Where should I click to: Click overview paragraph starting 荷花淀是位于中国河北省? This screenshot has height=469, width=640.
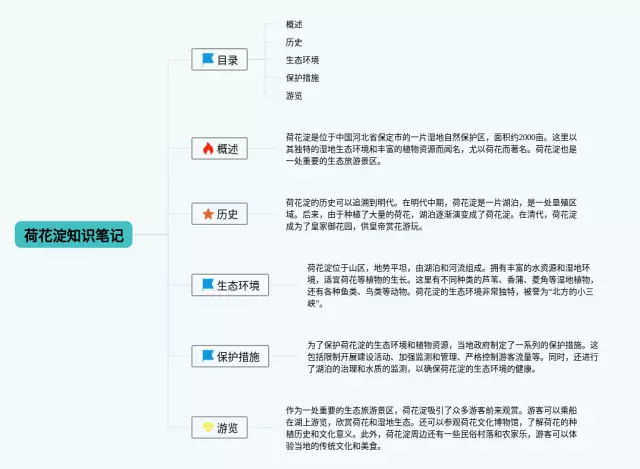431,149
